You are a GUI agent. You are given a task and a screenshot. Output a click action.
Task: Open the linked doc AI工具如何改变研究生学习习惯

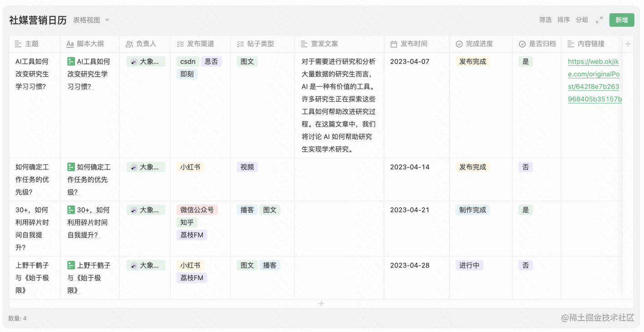(89, 74)
